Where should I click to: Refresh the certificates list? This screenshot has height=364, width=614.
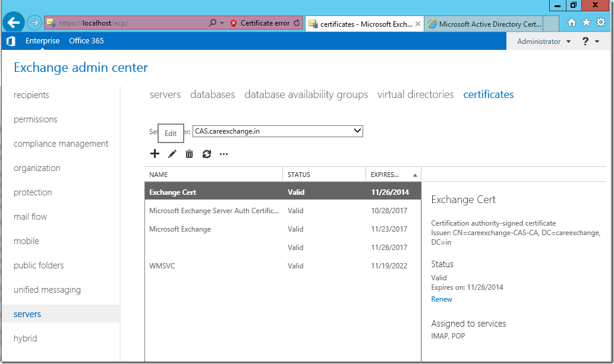[207, 154]
